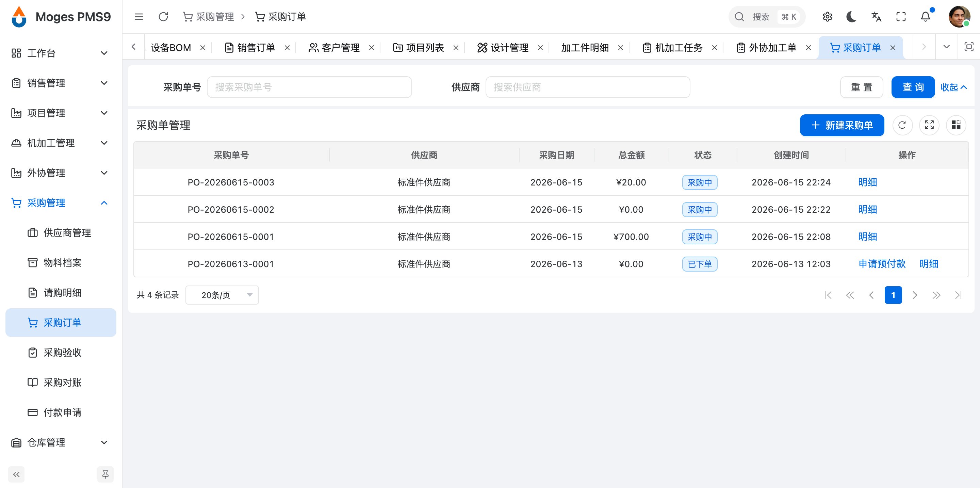Switch to the 销售订单 tab
The image size is (980, 488).
click(256, 48)
